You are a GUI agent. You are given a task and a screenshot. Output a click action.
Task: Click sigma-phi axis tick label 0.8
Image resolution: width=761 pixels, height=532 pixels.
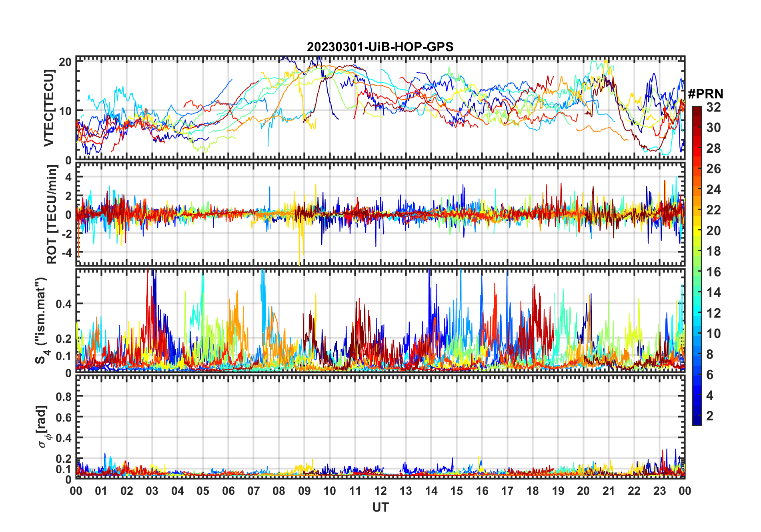click(x=64, y=397)
